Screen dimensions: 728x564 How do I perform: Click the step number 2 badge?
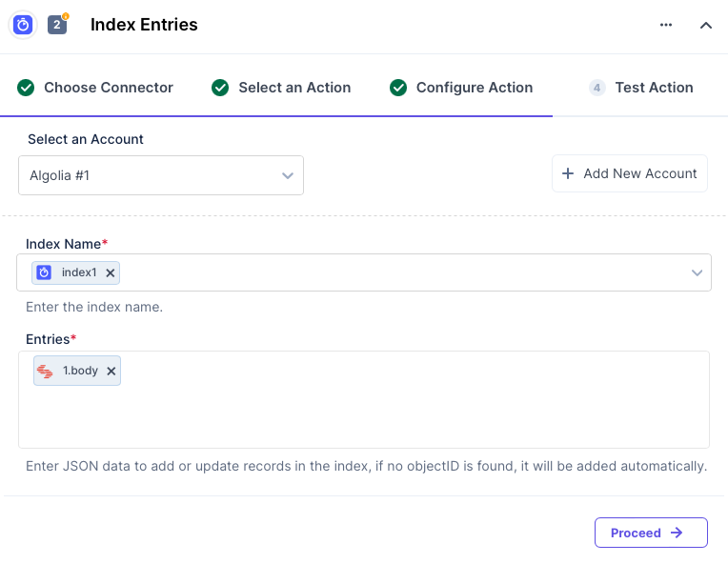[57, 25]
